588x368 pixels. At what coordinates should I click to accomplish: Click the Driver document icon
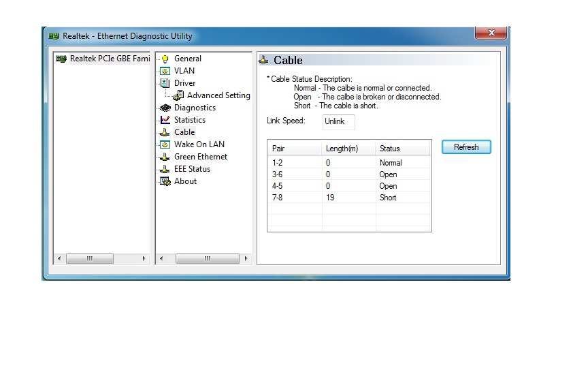165,83
